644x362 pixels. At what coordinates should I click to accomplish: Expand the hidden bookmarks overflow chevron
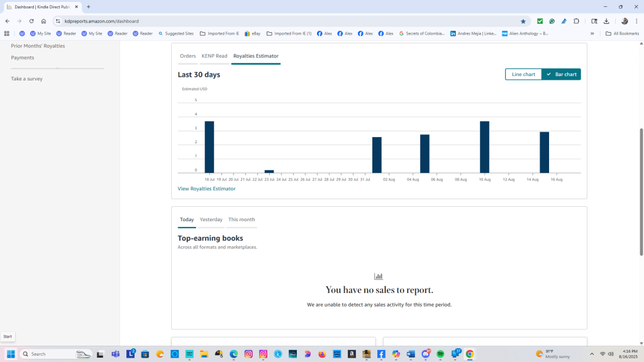click(592, 33)
